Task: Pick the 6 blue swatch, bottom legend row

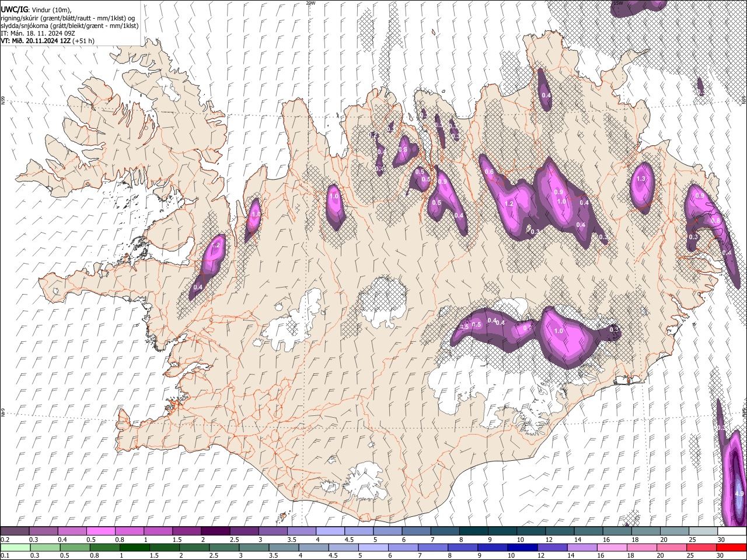Action: 403,547
